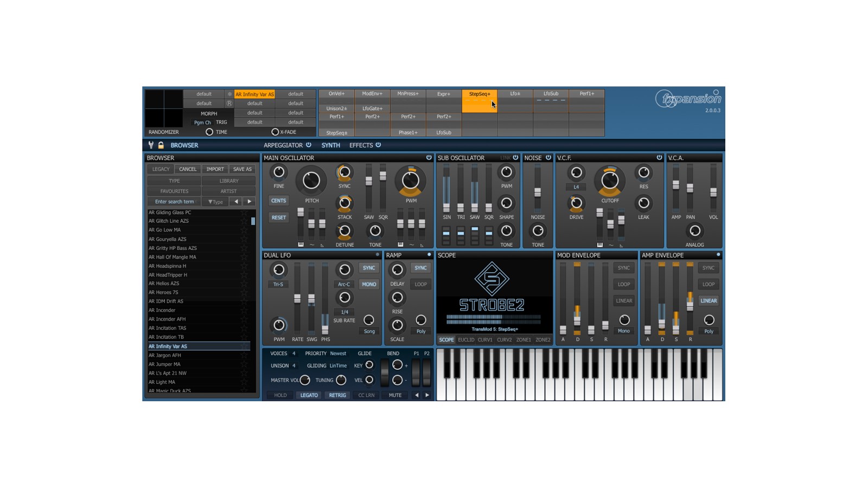Open the ARPEGGIATOR tab
Screen dimensions: 868x488
[283, 145]
